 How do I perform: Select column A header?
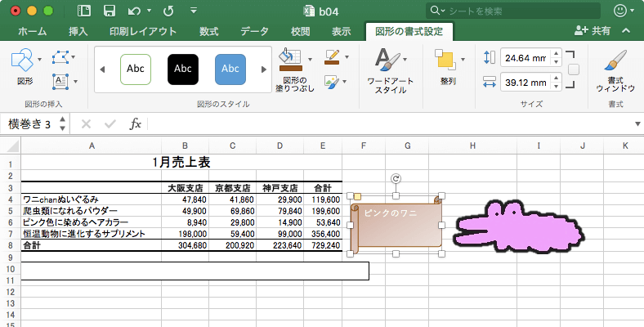tap(92, 146)
